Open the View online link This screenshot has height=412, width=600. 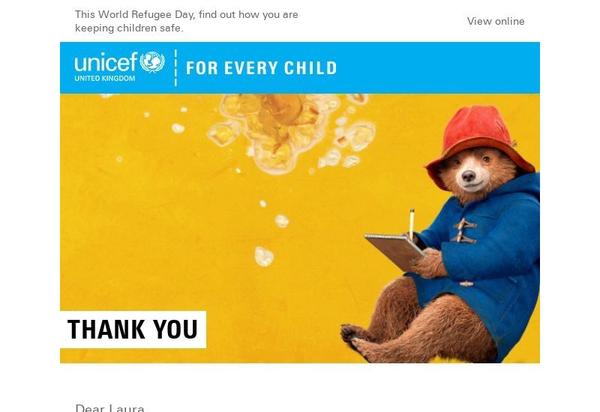click(x=496, y=21)
